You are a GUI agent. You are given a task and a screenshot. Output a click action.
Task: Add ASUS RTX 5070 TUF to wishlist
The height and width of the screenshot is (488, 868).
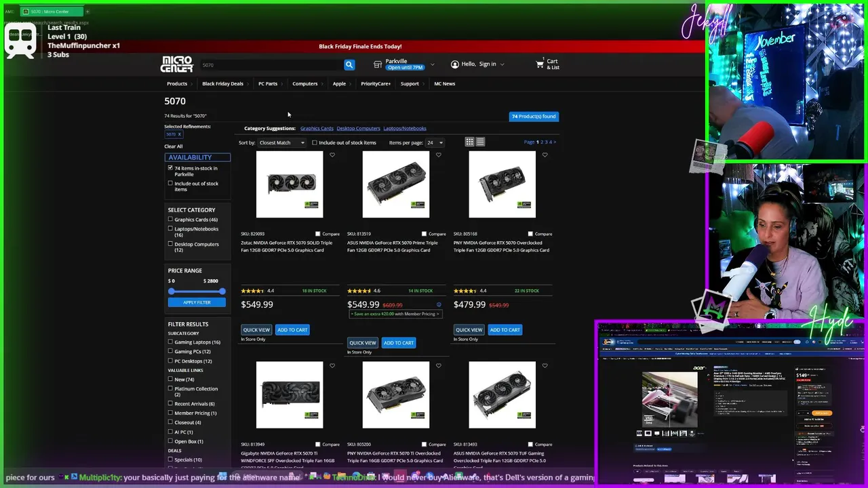pyautogui.click(x=545, y=366)
